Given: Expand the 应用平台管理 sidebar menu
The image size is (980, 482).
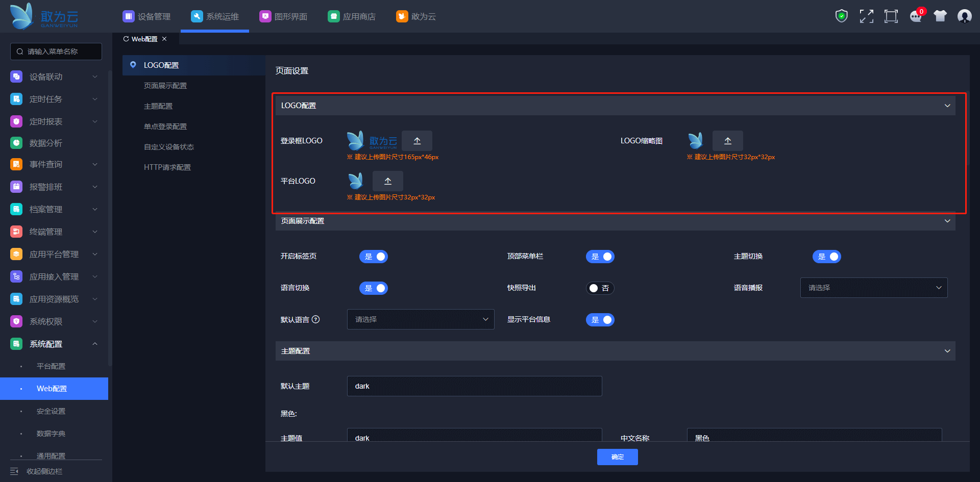Looking at the screenshot, I should [54, 254].
